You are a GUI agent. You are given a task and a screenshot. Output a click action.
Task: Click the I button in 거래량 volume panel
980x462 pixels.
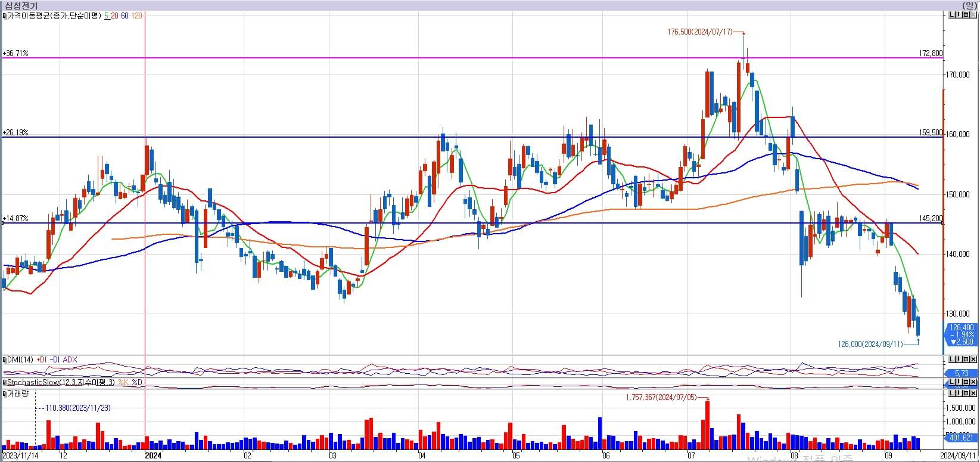[959, 393]
